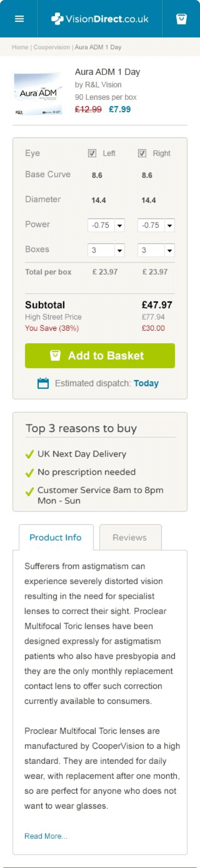200x868 pixels.
Task: Click the calendar icon beside Estimated dispatch
Action: click(x=43, y=383)
